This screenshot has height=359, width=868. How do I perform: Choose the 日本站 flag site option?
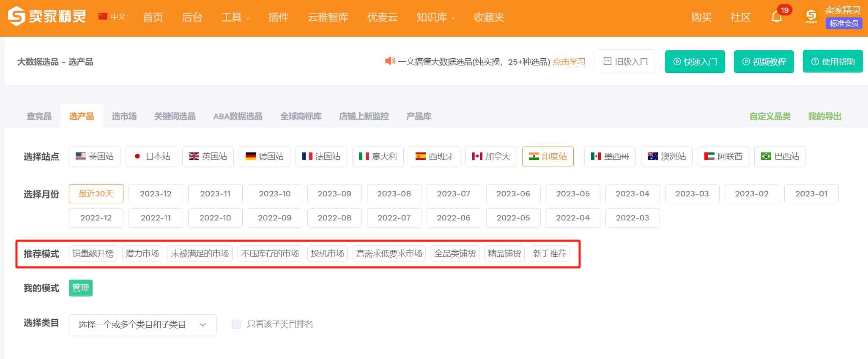pyautogui.click(x=151, y=156)
